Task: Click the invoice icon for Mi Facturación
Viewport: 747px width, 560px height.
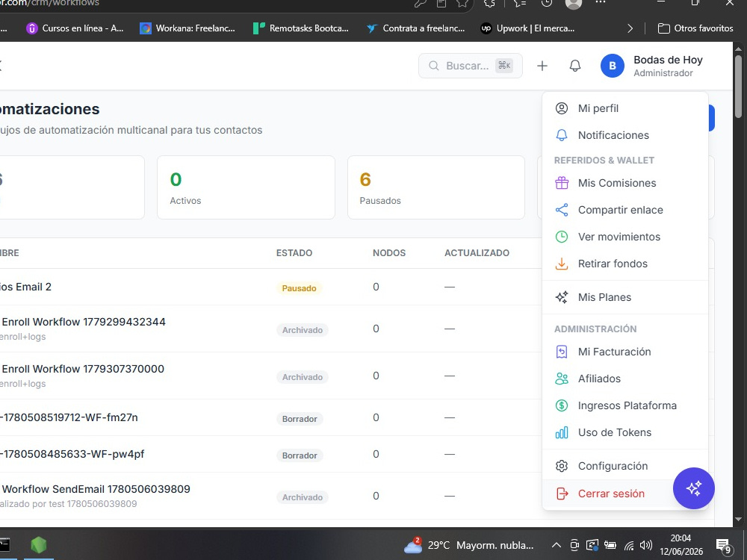Action: 562,352
